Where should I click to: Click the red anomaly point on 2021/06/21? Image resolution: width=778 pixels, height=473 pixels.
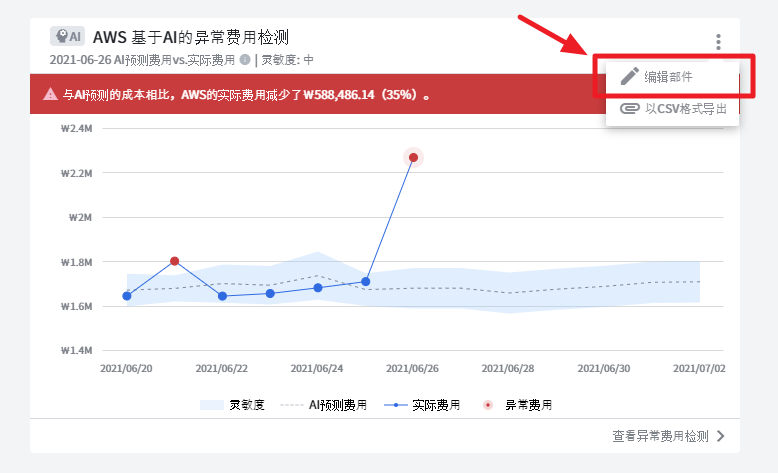coord(175,261)
